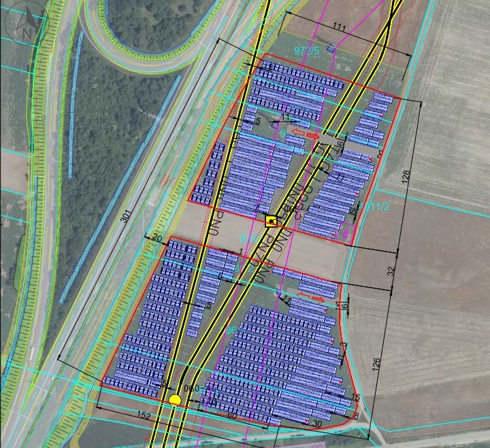Viewport: 490px width, 448px height.
Task: Click the cyan parcel label ending 11/2
Action: click(375, 207)
